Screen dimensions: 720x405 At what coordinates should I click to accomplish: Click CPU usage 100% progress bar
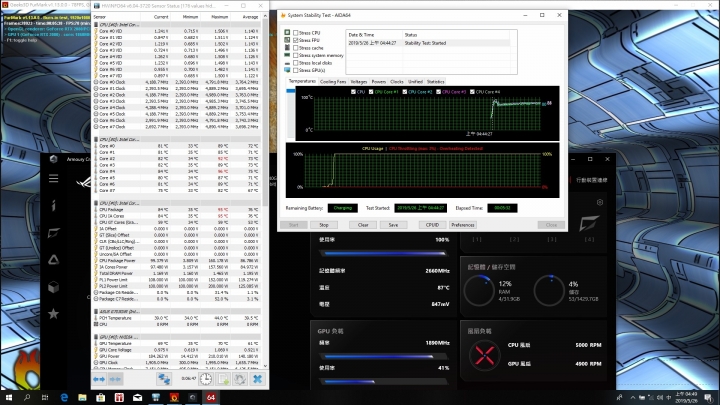coord(383,253)
